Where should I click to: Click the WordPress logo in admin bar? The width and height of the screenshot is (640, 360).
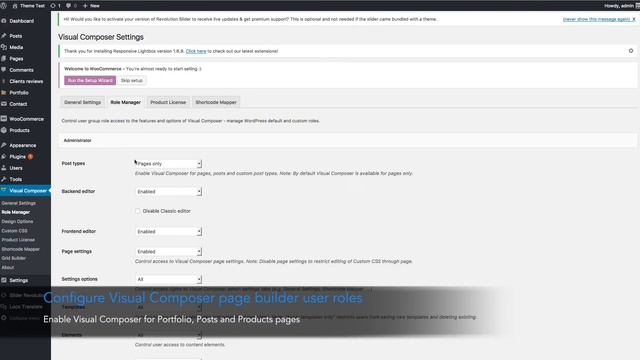pyautogui.click(x=4, y=6)
